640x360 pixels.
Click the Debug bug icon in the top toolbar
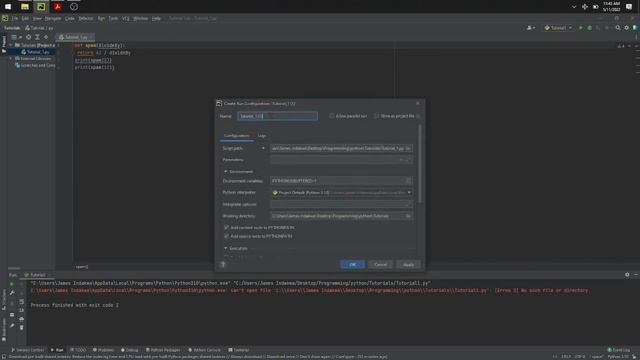tap(589, 28)
